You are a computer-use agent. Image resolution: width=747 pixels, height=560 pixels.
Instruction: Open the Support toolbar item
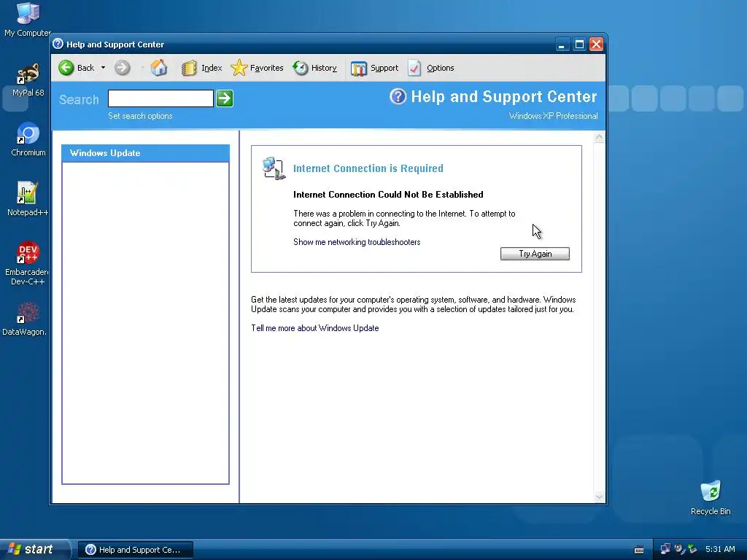pos(374,68)
